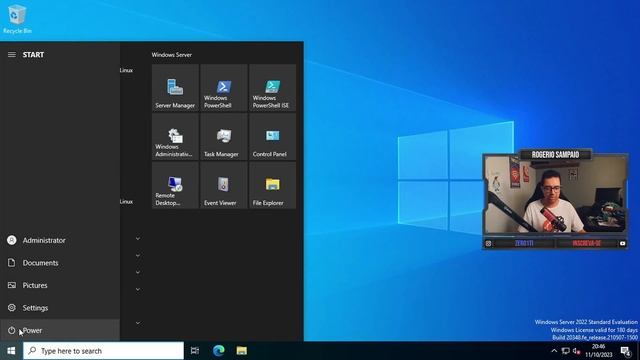The image size is (640, 360).
Task: Open Pictures from Start sidebar
Action: point(60,285)
